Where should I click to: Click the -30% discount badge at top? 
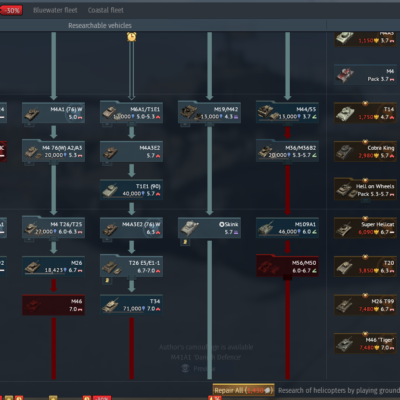(x=11, y=10)
